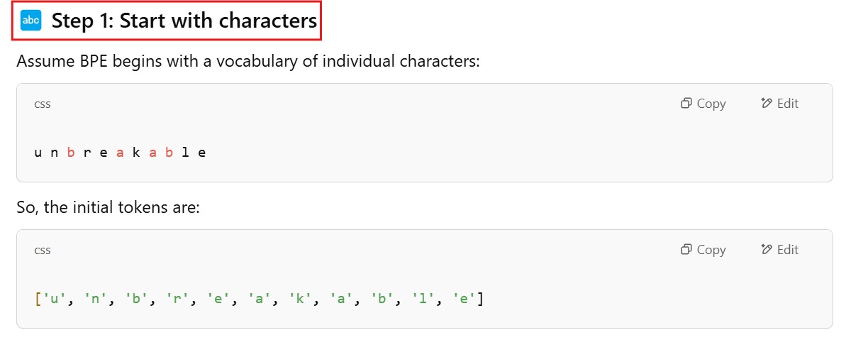868x357 pixels.
Task: Click the copy icon in the unbreakable code block
Action: pos(686,104)
